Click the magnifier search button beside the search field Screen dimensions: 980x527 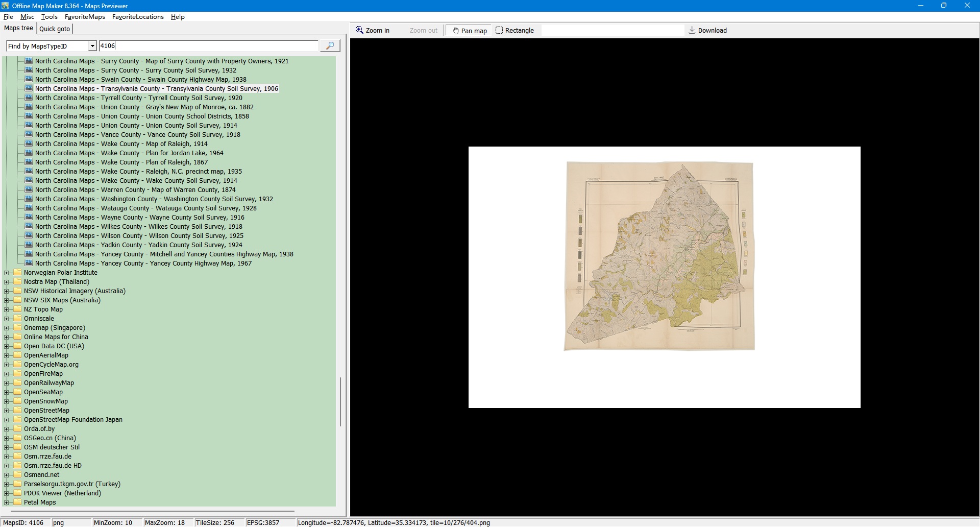[x=330, y=46]
